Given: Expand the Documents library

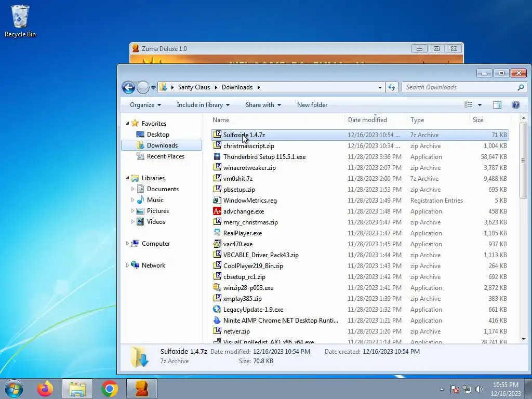Looking at the screenshot, I should 132,189.
